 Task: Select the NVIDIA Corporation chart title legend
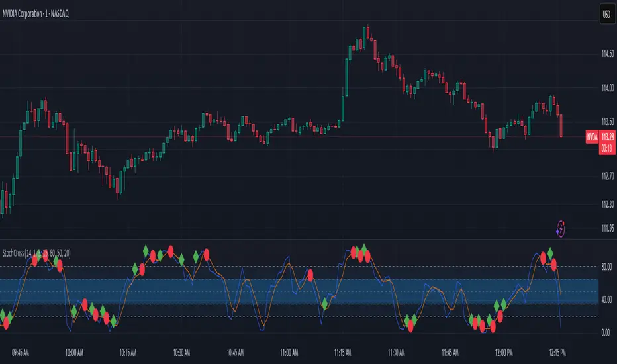pyautogui.click(x=35, y=13)
